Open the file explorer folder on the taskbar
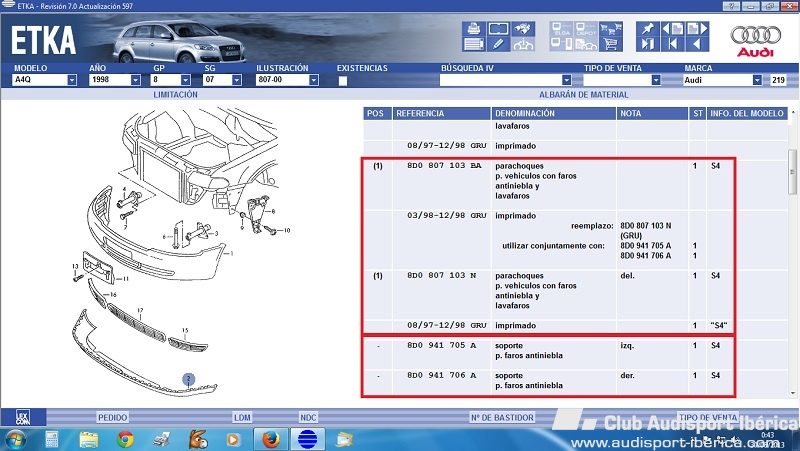 click(88, 439)
